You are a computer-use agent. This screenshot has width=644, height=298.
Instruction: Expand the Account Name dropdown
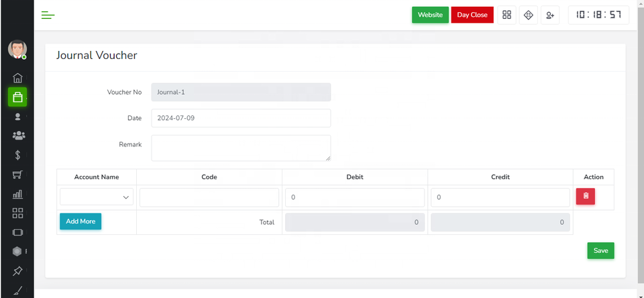click(97, 197)
